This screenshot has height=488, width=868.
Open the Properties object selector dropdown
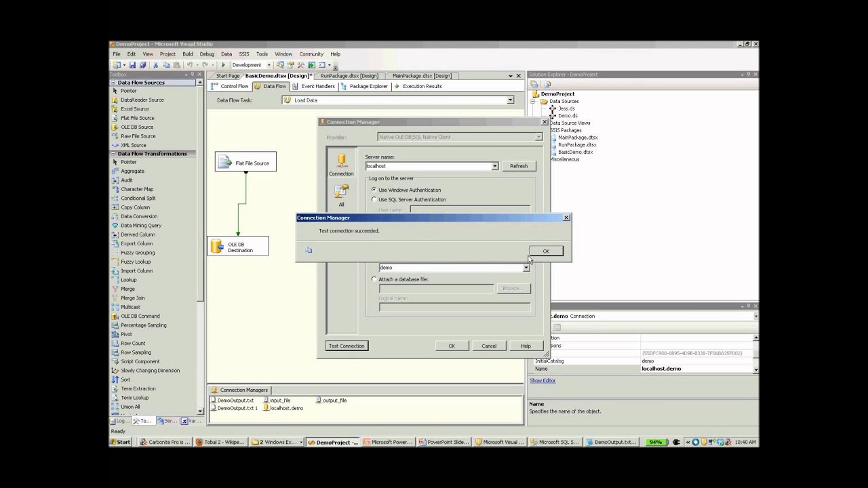point(755,317)
